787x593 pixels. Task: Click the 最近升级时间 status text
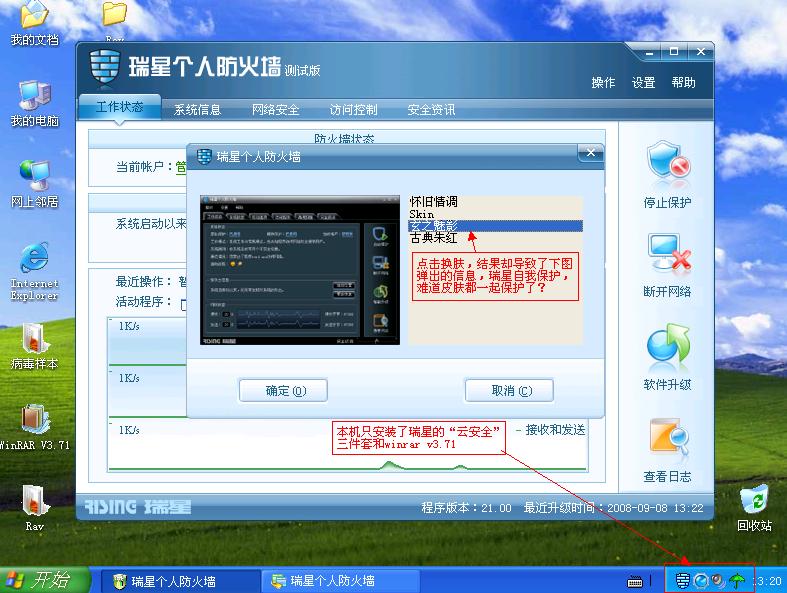pyautogui.click(x=613, y=508)
